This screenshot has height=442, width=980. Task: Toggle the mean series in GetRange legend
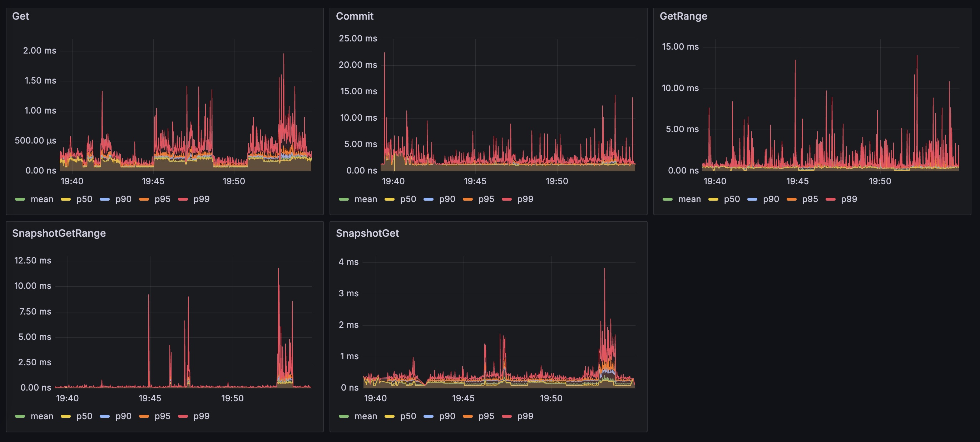[x=689, y=199]
